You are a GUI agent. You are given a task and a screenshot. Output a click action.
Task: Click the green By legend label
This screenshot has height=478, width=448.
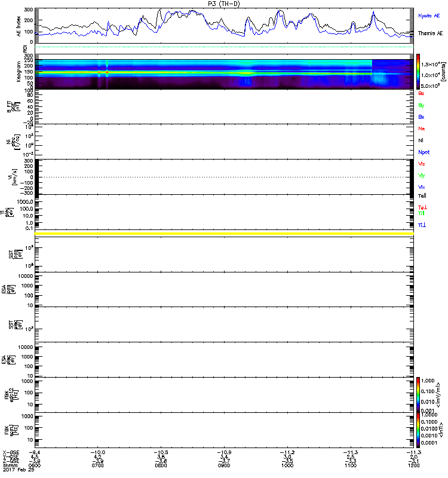pos(421,106)
